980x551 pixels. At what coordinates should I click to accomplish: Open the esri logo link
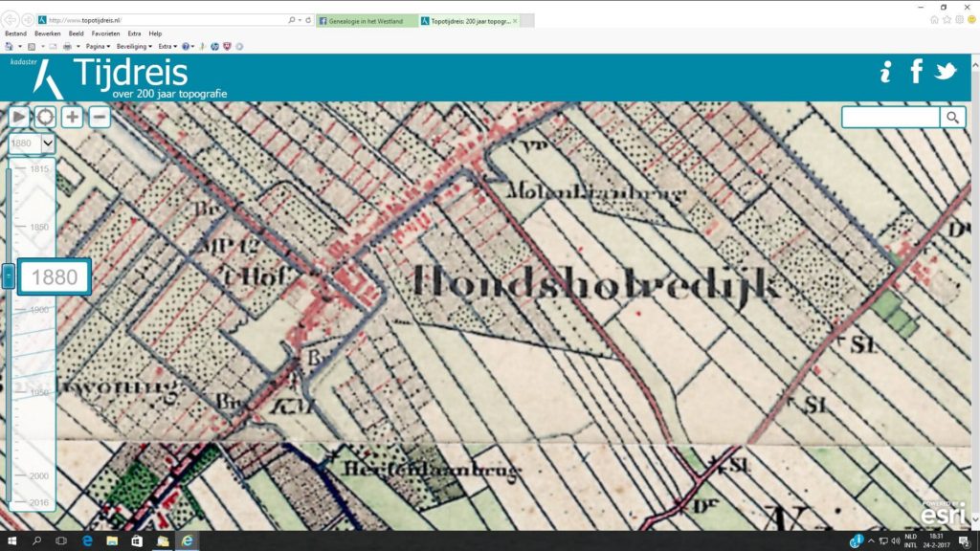click(939, 513)
